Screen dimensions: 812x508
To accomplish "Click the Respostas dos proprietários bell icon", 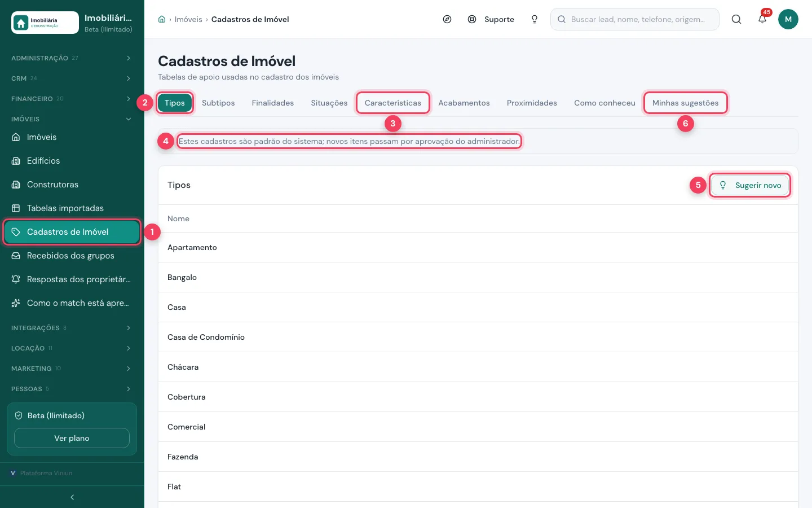I will pos(16,279).
